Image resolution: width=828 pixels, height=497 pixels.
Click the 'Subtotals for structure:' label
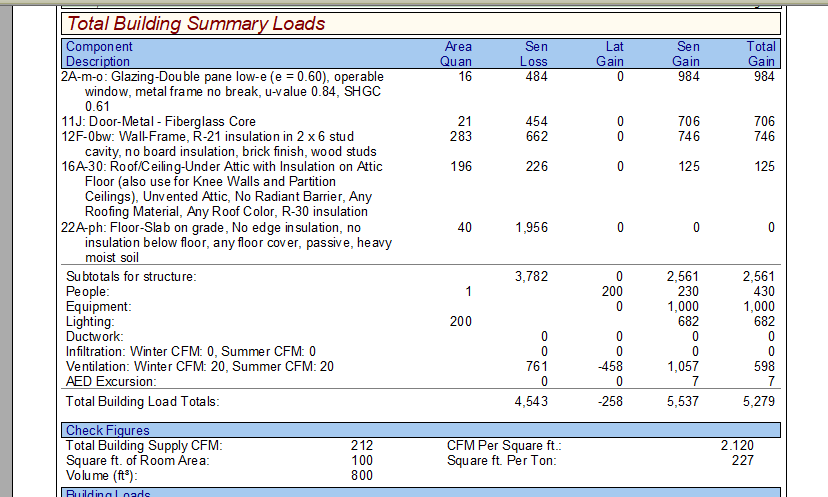pyautogui.click(x=131, y=277)
